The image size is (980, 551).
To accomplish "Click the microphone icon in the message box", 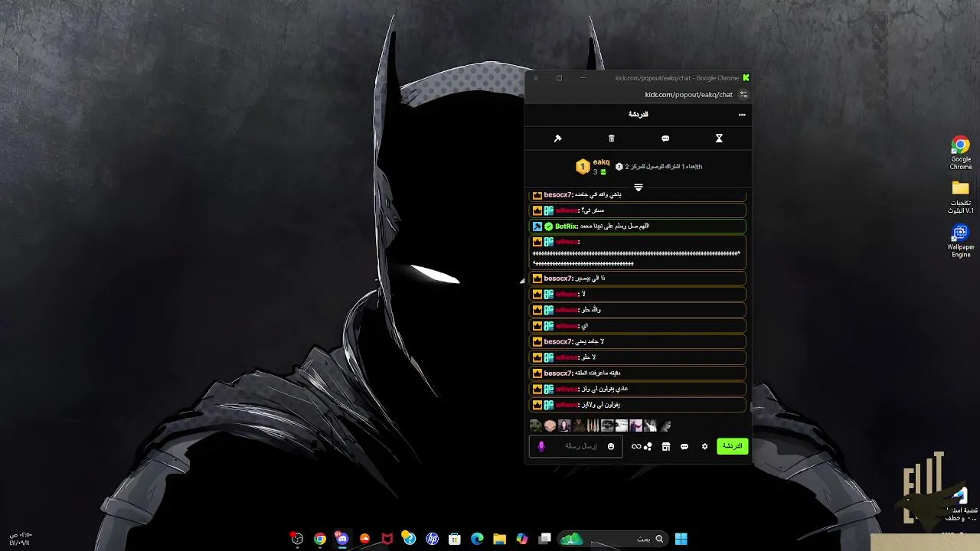I will click(541, 446).
